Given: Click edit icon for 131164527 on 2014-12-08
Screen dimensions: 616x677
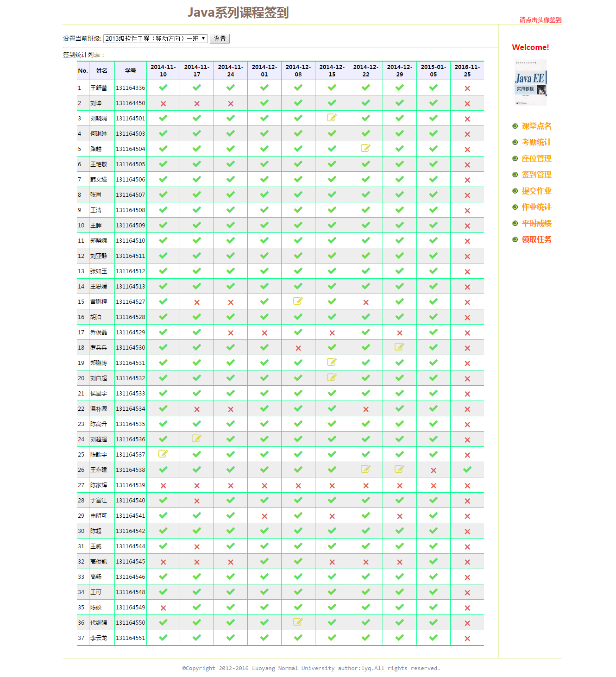Looking at the screenshot, I should coord(298,301).
